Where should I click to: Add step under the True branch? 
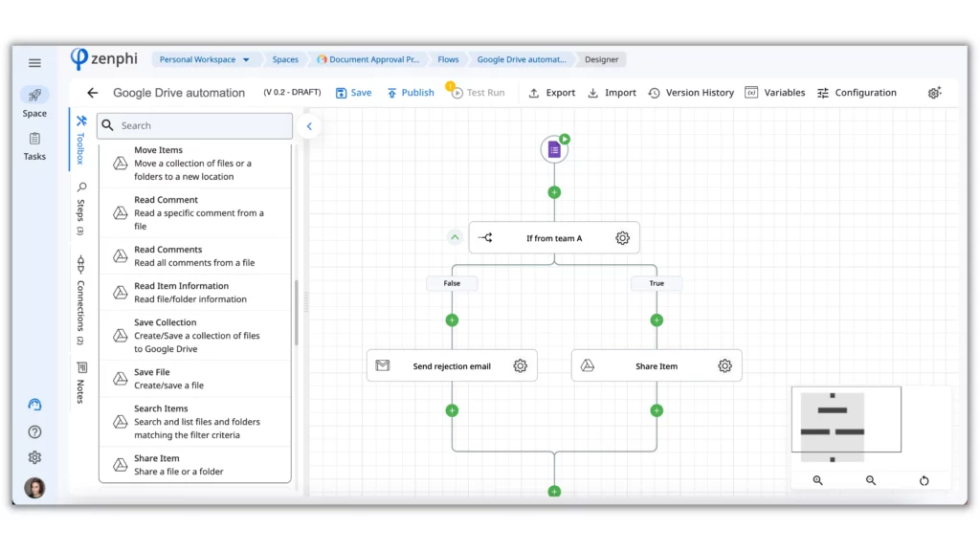coord(657,320)
